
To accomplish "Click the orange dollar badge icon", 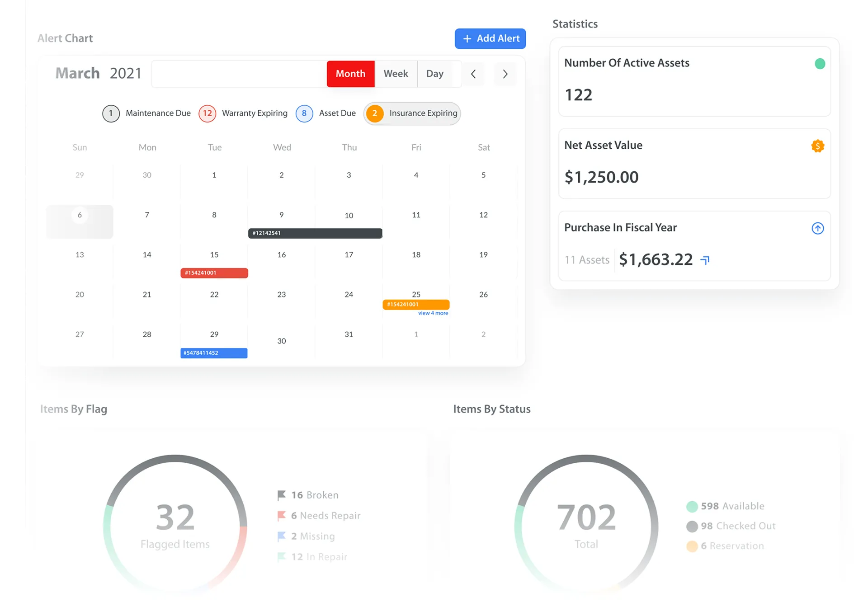I will (x=817, y=146).
